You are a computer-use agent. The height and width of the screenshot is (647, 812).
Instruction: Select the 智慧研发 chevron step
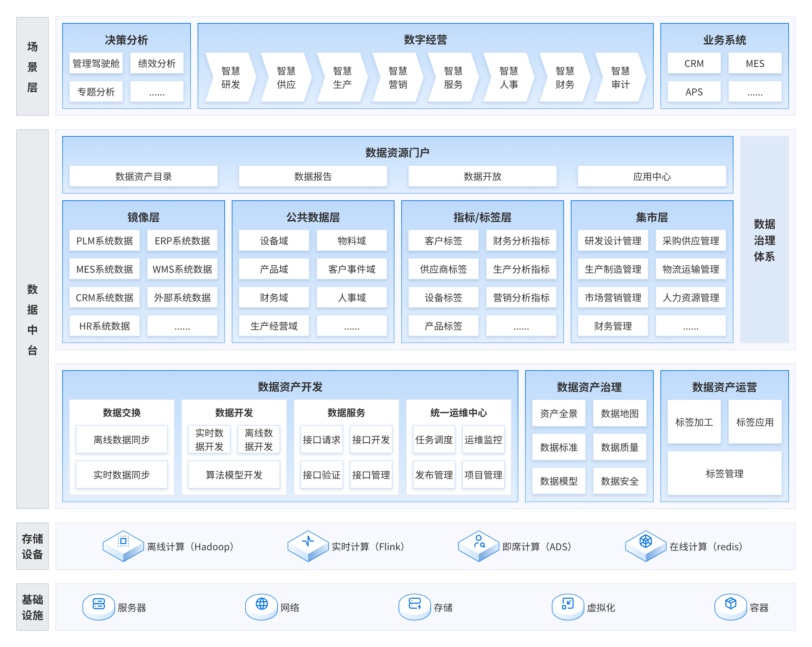coord(230,77)
